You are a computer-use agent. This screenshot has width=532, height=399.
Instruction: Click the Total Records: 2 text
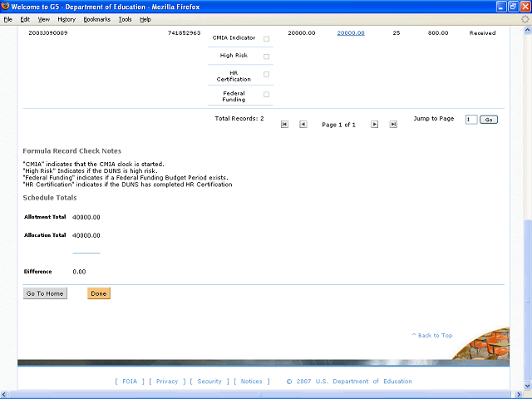(239, 118)
